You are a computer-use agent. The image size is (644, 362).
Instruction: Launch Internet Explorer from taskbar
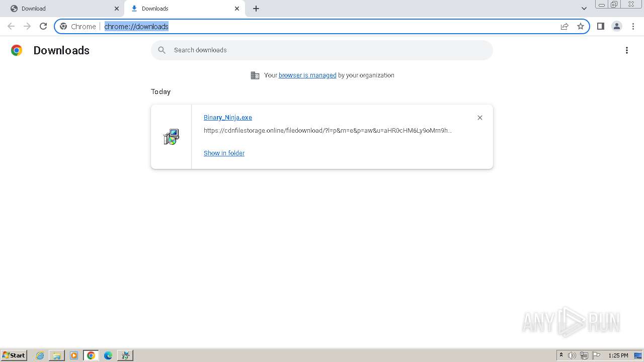click(x=40, y=355)
